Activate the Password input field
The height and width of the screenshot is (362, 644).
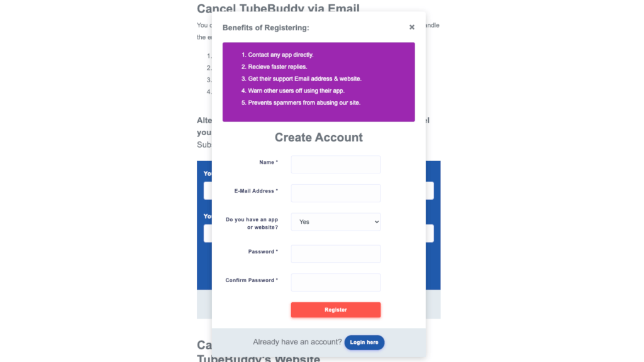click(336, 254)
